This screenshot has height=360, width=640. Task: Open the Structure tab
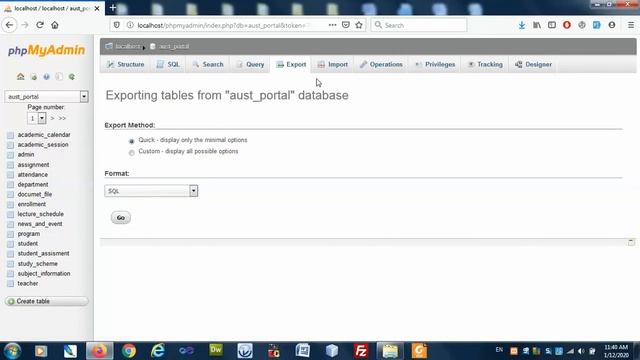[x=126, y=64]
